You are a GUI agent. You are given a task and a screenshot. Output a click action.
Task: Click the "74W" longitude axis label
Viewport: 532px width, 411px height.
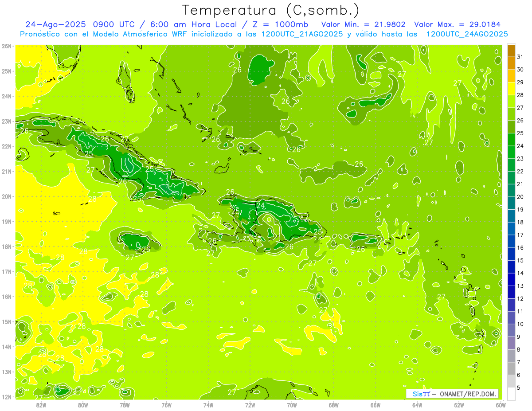(x=208, y=405)
